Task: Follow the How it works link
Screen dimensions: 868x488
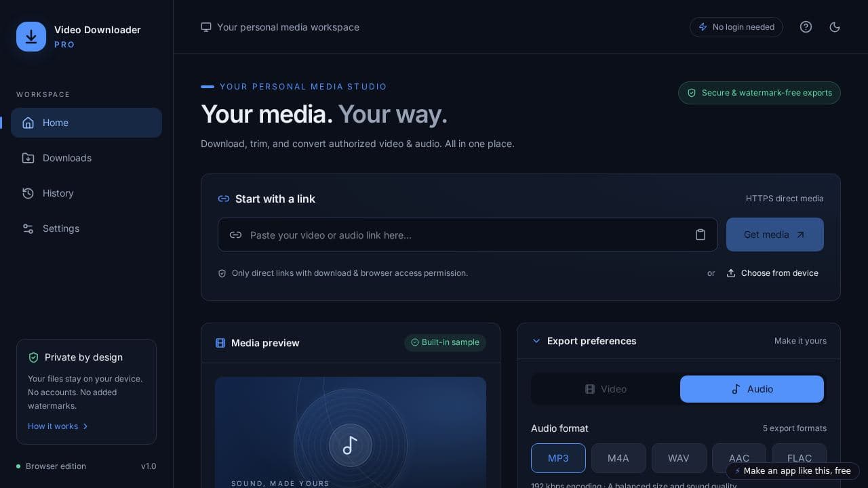Action: coord(58,426)
